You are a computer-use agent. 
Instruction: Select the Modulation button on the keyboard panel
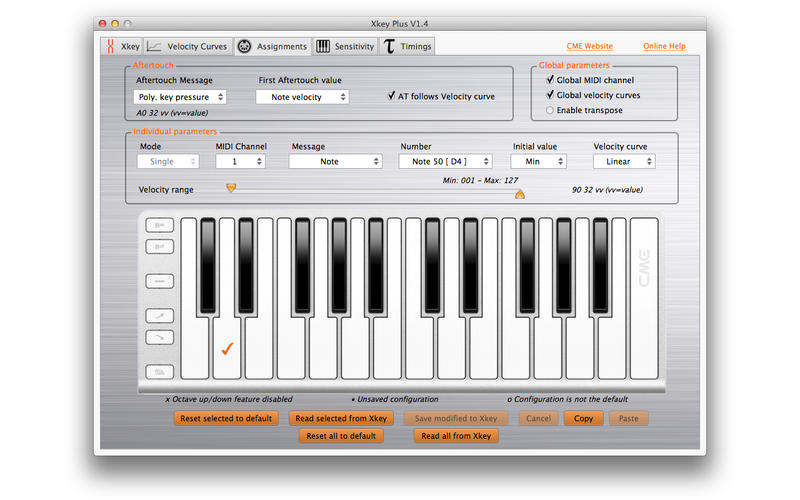[x=160, y=281]
